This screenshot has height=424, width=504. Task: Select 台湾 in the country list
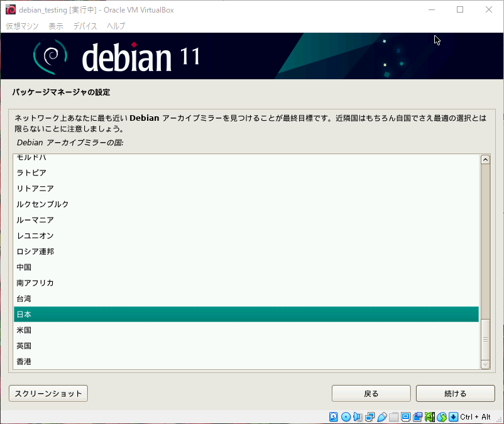(x=246, y=299)
